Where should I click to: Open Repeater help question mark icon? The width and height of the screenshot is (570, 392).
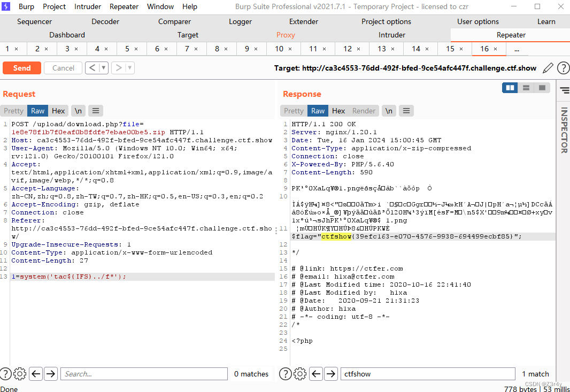pos(563,68)
